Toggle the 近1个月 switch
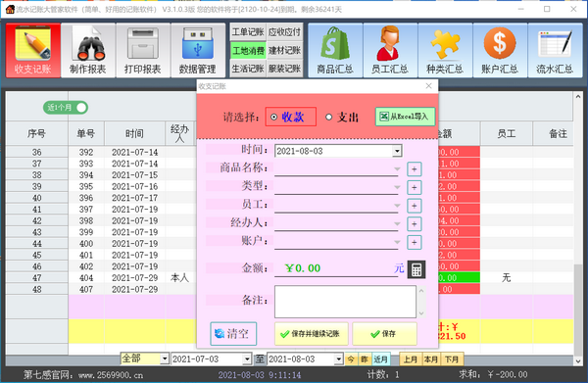Viewport: 588px width, 383px height. coord(66,108)
